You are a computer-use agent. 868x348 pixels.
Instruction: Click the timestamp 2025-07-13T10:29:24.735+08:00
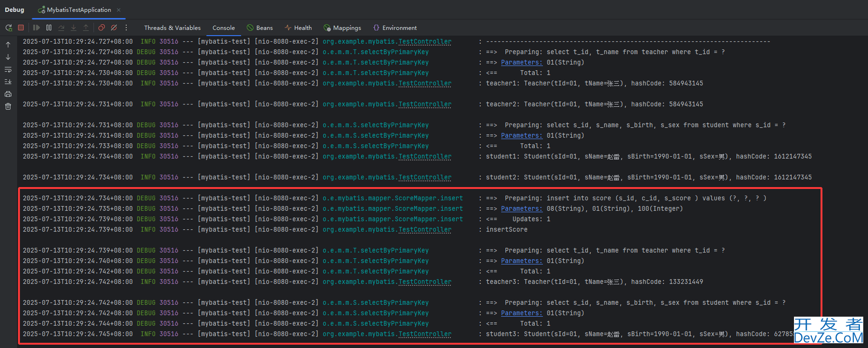coord(78,209)
